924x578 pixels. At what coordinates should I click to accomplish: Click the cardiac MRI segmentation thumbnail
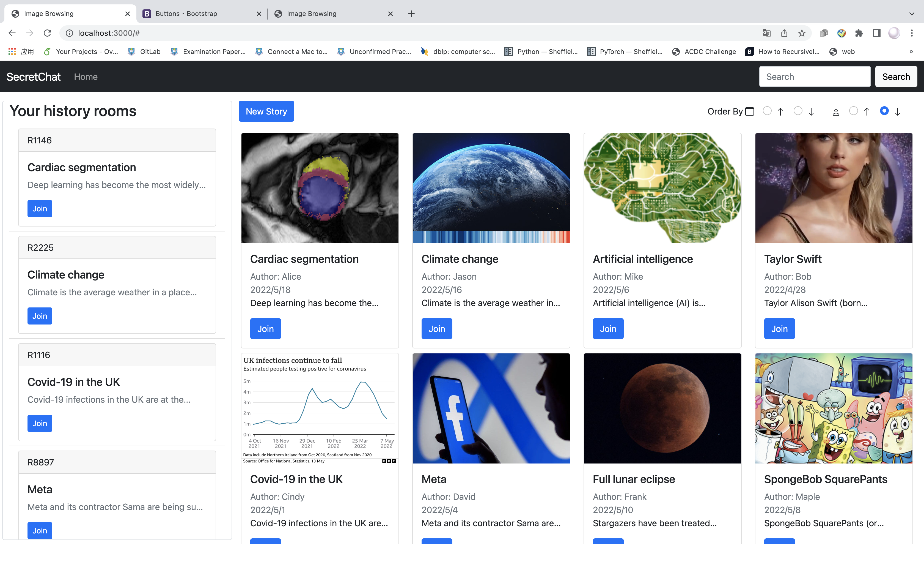tap(320, 188)
